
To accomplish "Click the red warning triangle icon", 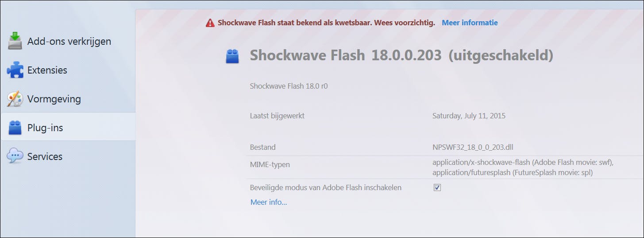I will click(x=210, y=23).
